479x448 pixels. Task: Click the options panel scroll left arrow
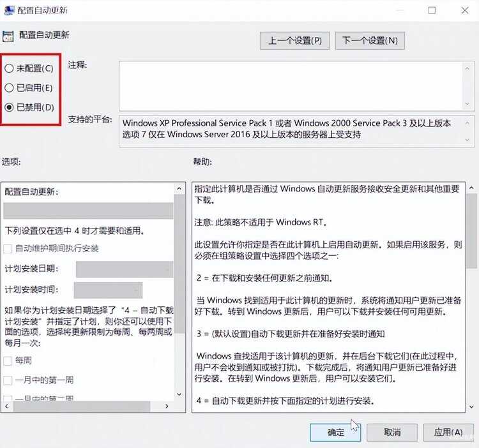(7, 406)
